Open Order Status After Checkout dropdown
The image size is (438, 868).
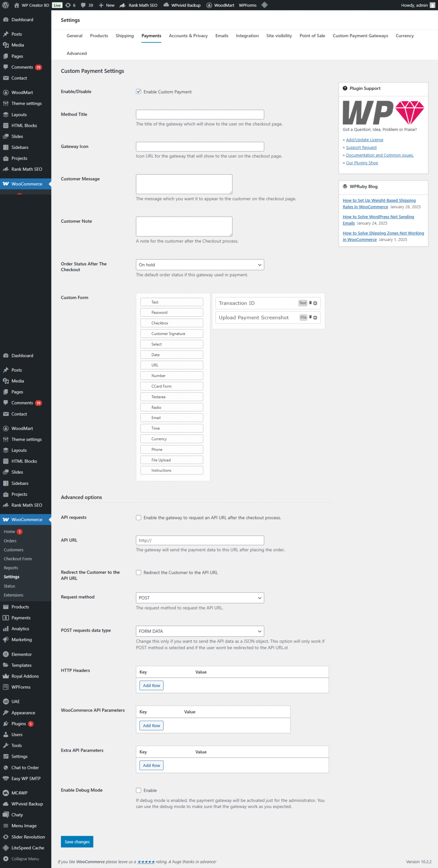pos(200,265)
